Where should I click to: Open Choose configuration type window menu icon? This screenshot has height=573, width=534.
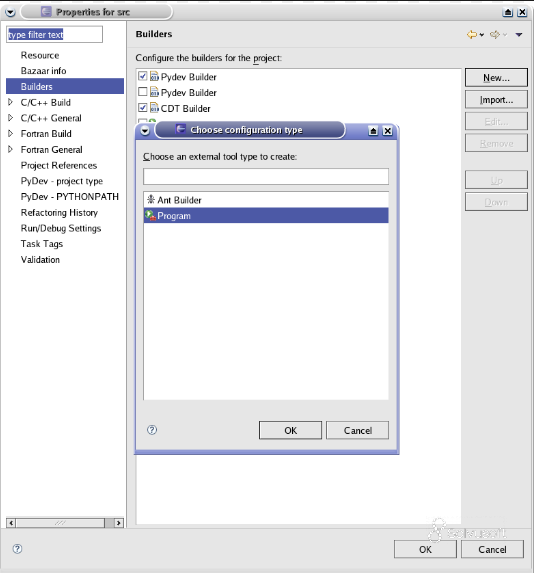pyautogui.click(x=145, y=130)
